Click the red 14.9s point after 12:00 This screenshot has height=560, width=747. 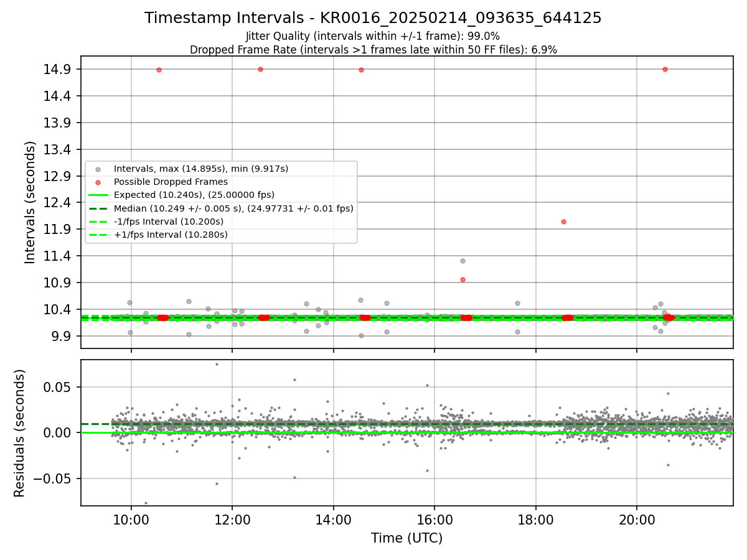click(260, 69)
